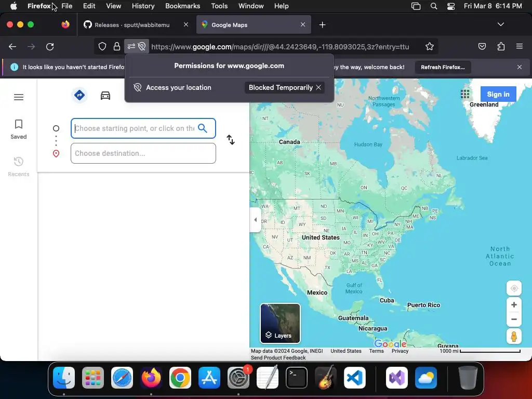The image size is (532, 399).
Task: Open Visual Studio Code from the Dock
Action: pyautogui.click(x=354, y=378)
